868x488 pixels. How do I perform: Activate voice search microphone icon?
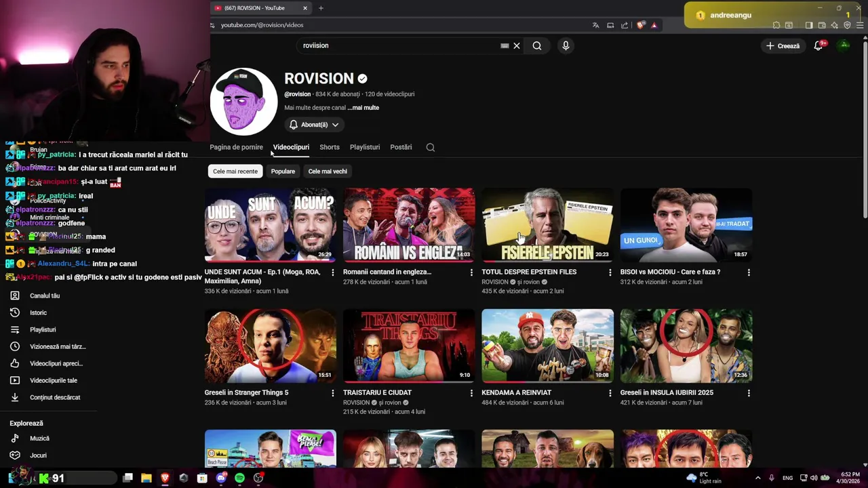pos(566,45)
